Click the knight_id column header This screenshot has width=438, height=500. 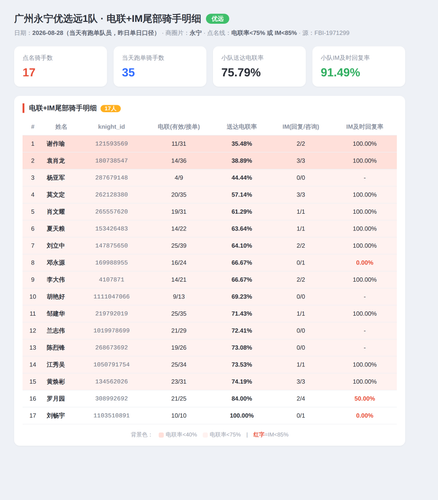point(111,127)
